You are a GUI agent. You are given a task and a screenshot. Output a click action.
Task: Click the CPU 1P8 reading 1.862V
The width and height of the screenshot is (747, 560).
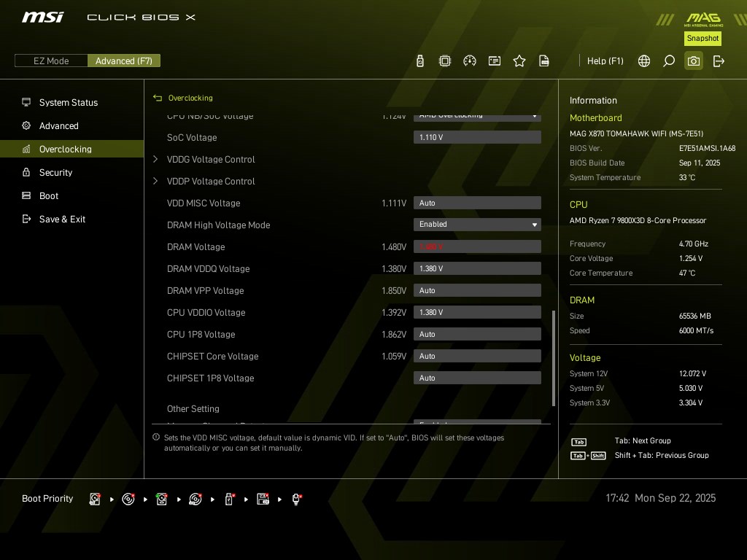coord(394,335)
